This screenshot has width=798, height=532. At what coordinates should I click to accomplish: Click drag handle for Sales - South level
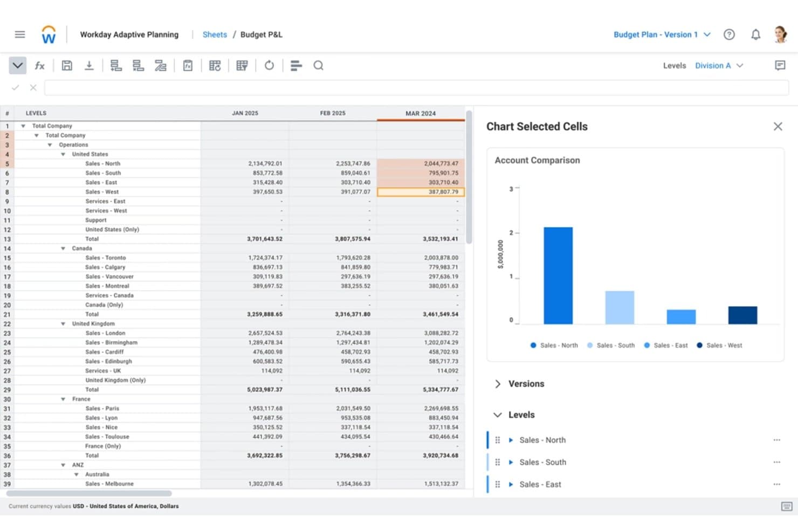coord(498,462)
